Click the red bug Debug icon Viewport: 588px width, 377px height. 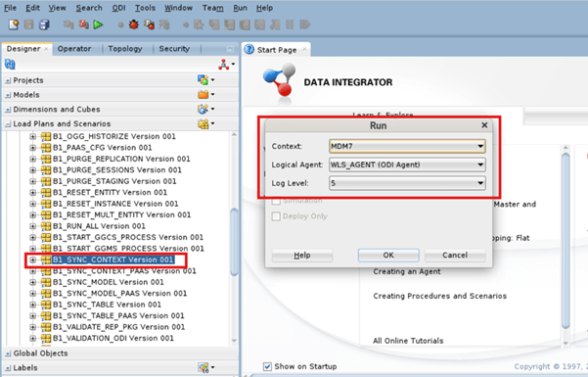tap(133, 24)
